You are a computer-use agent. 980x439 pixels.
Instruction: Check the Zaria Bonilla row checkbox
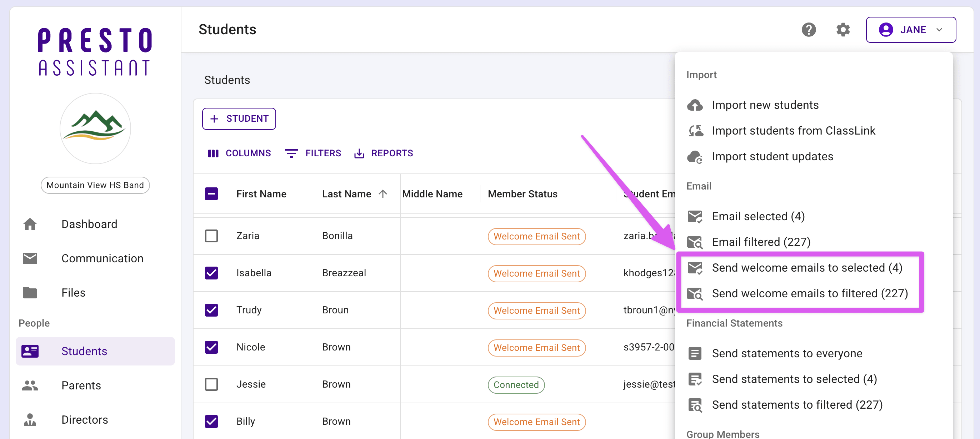[x=211, y=236]
